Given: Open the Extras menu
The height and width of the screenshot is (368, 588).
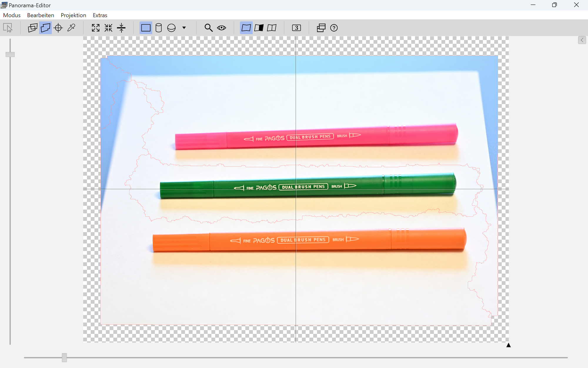Looking at the screenshot, I should pyautogui.click(x=100, y=15).
